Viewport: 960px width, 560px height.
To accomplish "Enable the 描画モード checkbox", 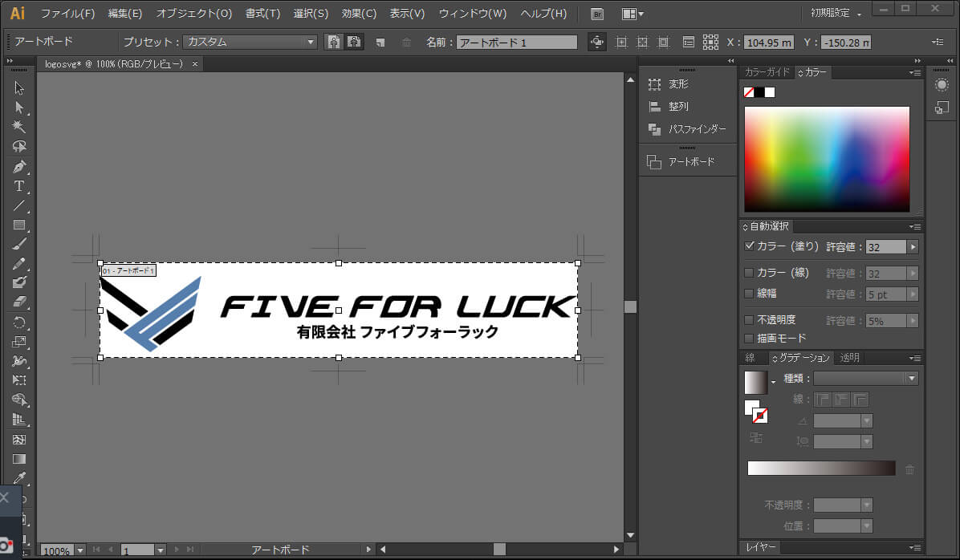I will click(749, 338).
